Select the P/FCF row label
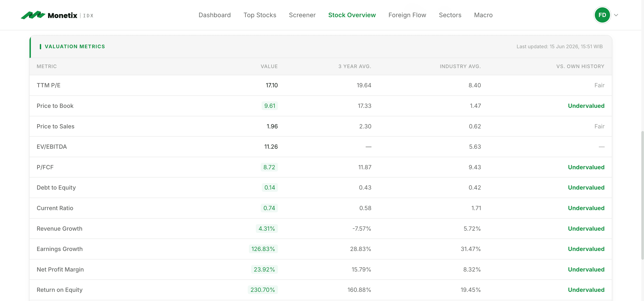The width and height of the screenshot is (644, 301). pos(45,167)
